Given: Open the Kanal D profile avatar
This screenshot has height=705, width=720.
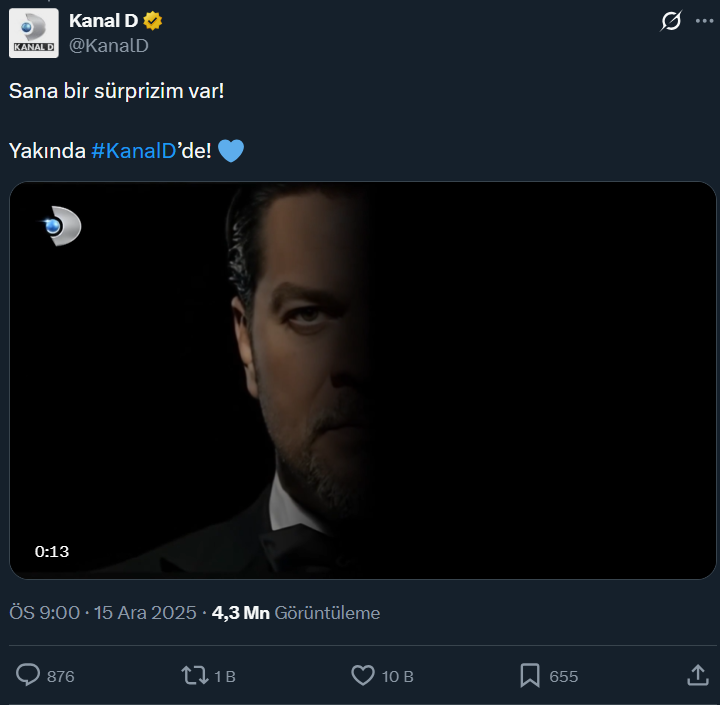Looking at the screenshot, I should click(34, 33).
